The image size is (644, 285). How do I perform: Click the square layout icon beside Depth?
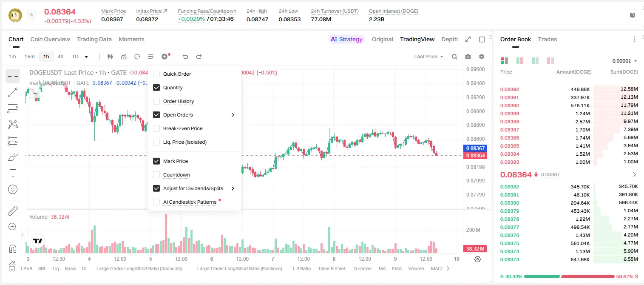point(482,39)
